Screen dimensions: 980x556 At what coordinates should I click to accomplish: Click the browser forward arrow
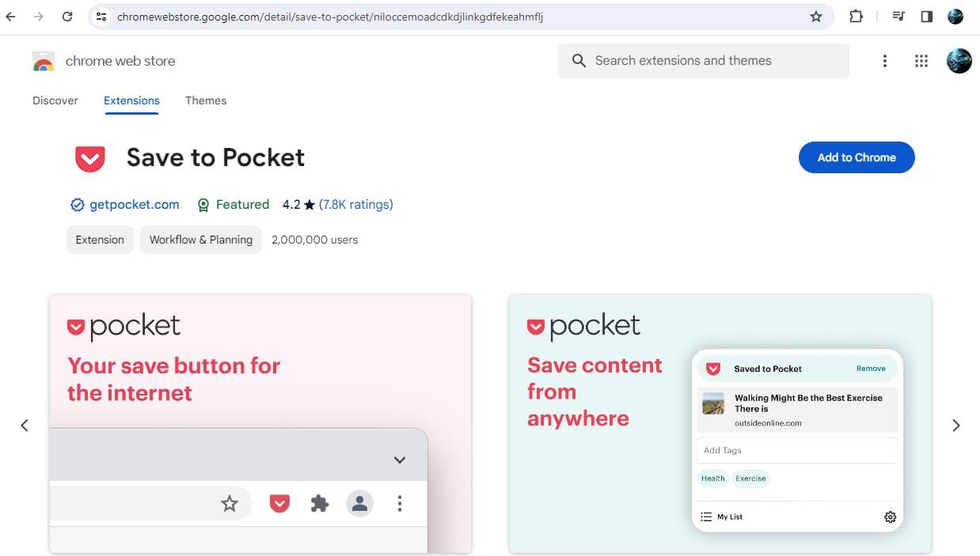click(39, 17)
